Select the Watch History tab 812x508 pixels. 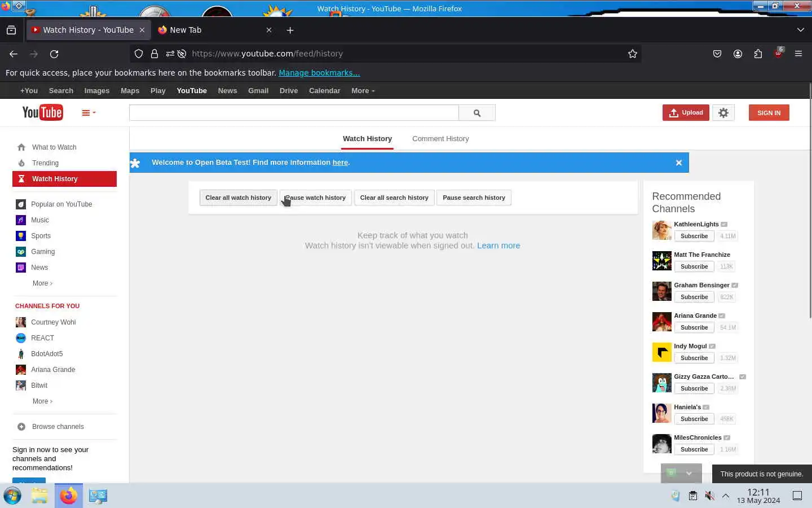tap(367, 138)
